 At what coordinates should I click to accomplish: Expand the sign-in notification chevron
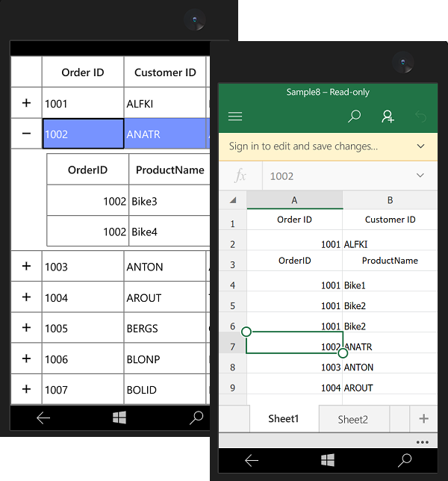420,146
